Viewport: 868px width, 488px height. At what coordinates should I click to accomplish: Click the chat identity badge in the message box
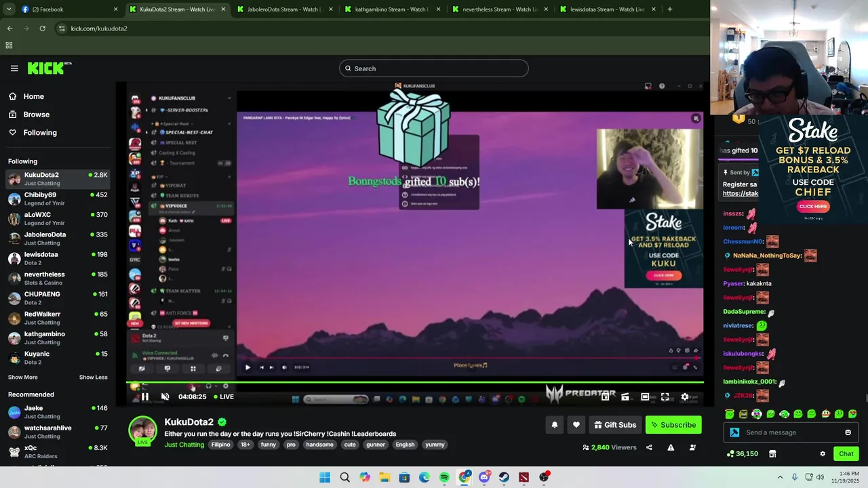click(734, 432)
